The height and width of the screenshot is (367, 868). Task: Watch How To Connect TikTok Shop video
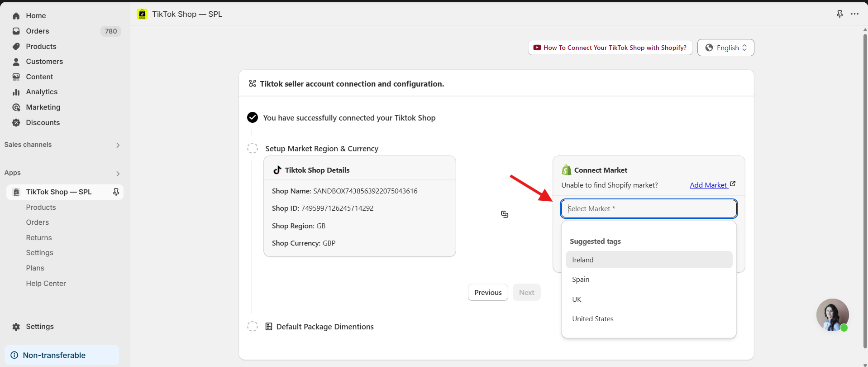click(x=610, y=48)
